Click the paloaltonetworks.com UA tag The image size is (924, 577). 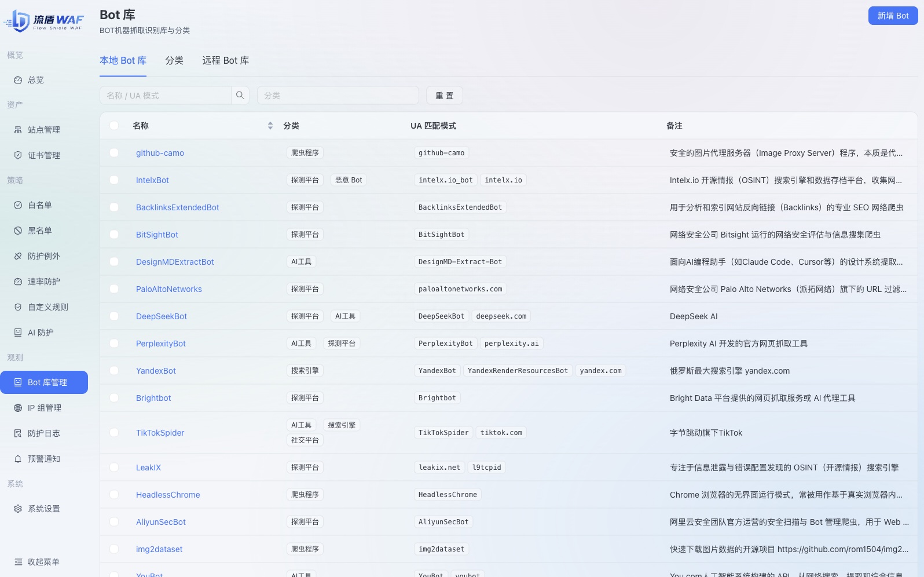pos(460,289)
